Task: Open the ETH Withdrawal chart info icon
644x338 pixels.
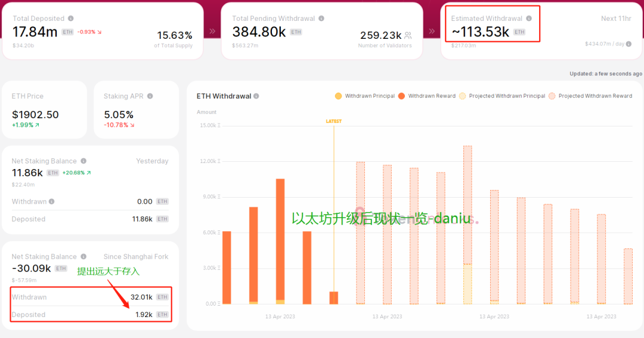Action: click(256, 96)
